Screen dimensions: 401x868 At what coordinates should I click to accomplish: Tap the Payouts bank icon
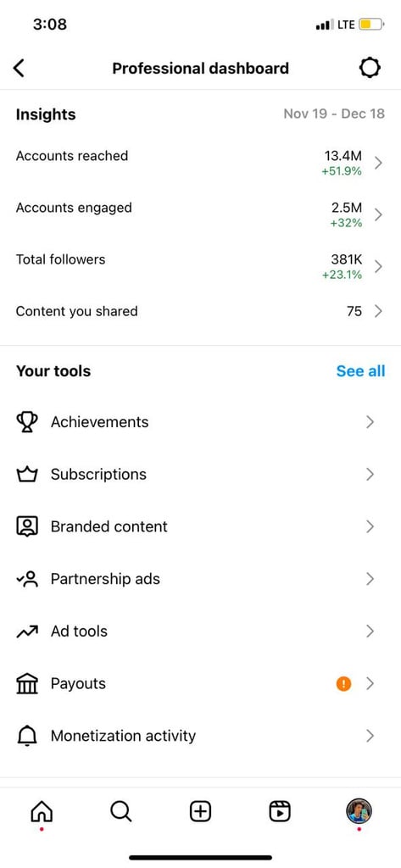(27, 684)
